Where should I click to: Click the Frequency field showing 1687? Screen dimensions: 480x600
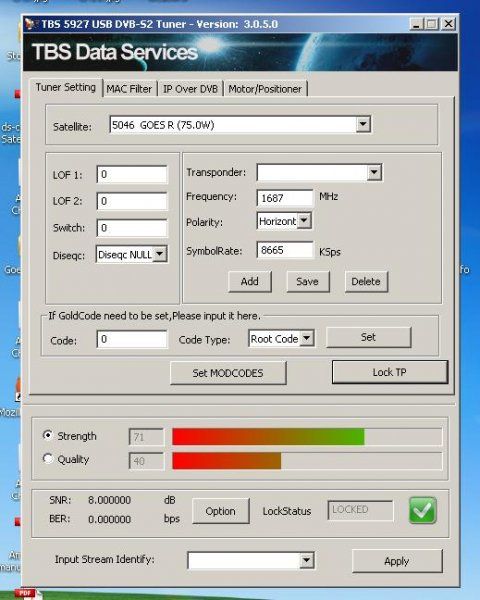coord(285,198)
